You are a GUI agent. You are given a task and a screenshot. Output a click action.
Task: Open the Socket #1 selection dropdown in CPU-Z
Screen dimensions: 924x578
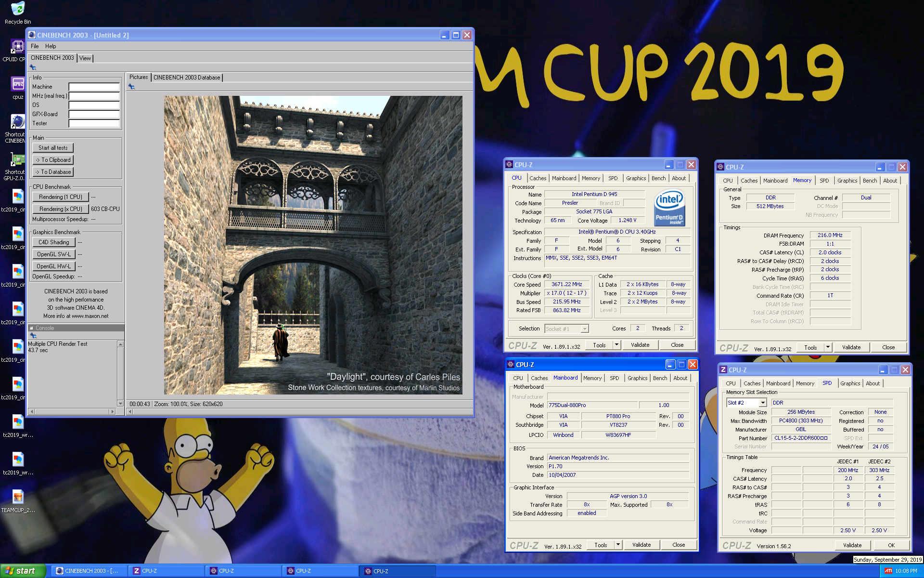(585, 329)
